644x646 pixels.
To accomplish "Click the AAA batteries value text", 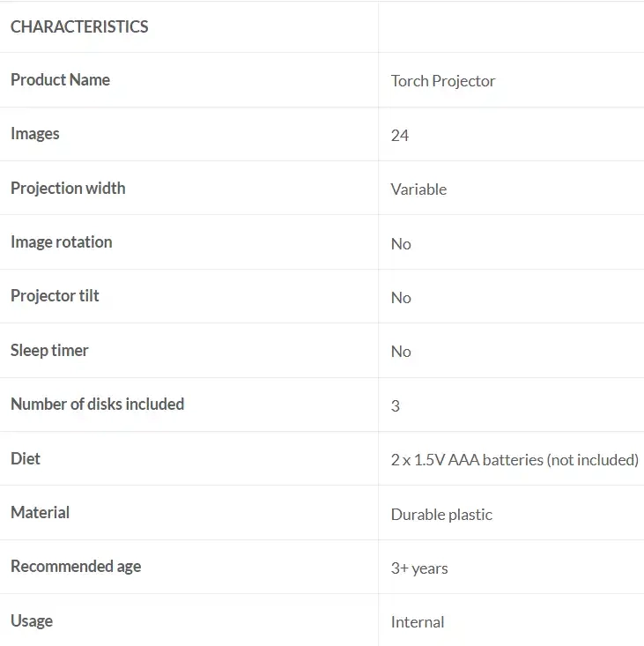I will [514, 460].
